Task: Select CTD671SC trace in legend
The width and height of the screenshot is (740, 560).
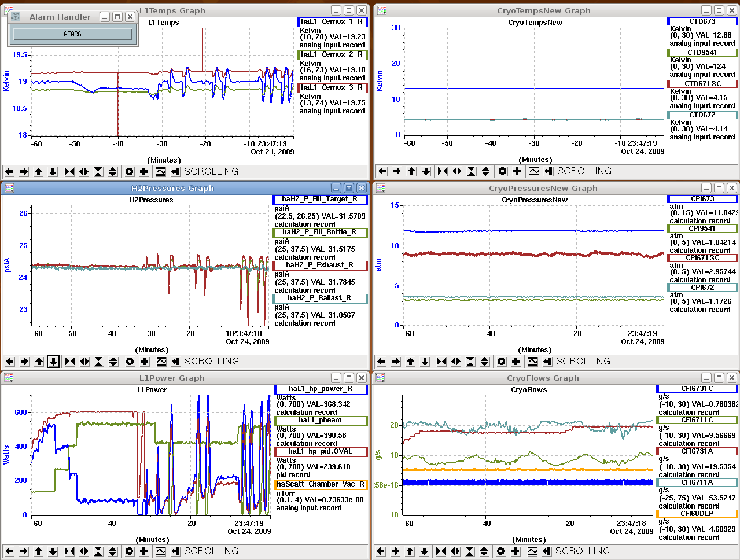Action: 702,84
